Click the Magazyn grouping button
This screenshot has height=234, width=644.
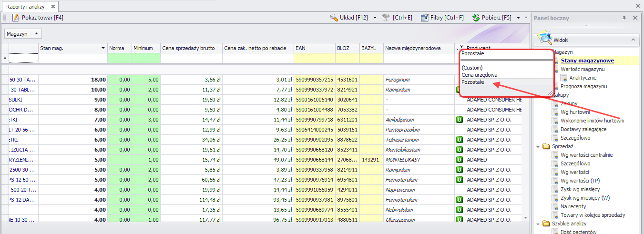[23, 34]
